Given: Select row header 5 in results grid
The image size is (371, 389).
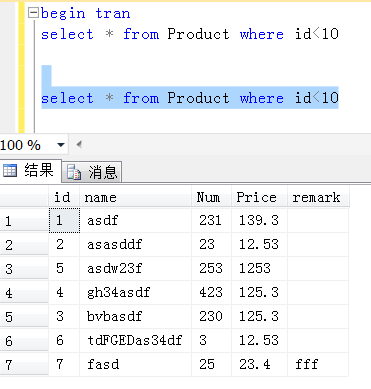Looking at the screenshot, I should tap(24, 317).
